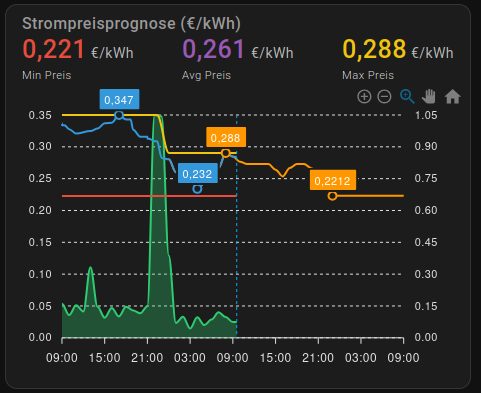Click the 0,232 blue data label

click(x=198, y=173)
